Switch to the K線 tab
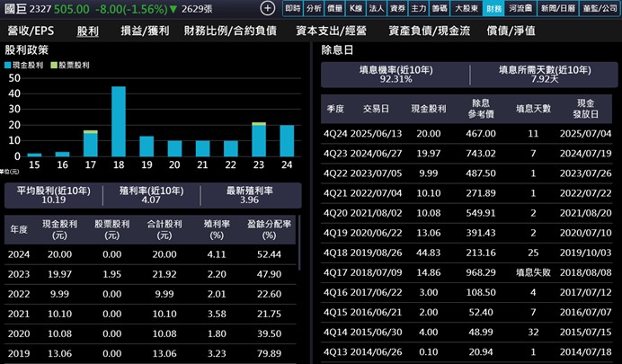This screenshot has height=364, width=622. [355, 8]
